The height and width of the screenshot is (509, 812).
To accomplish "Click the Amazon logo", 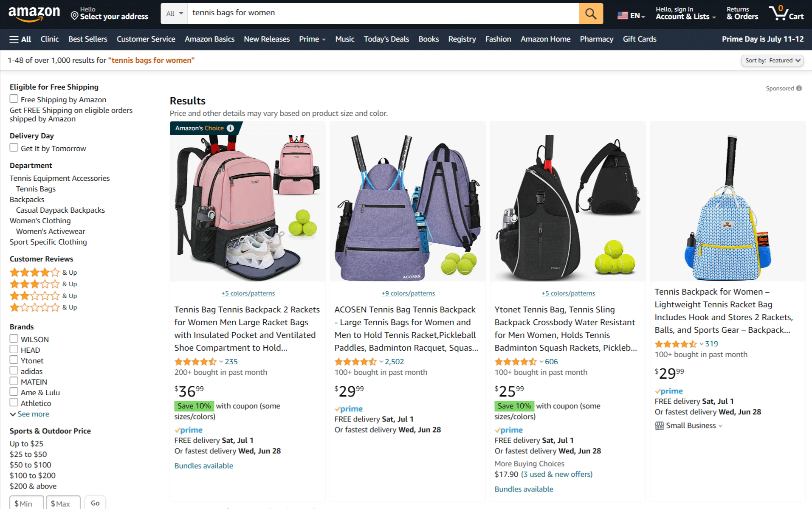I will pos(34,14).
